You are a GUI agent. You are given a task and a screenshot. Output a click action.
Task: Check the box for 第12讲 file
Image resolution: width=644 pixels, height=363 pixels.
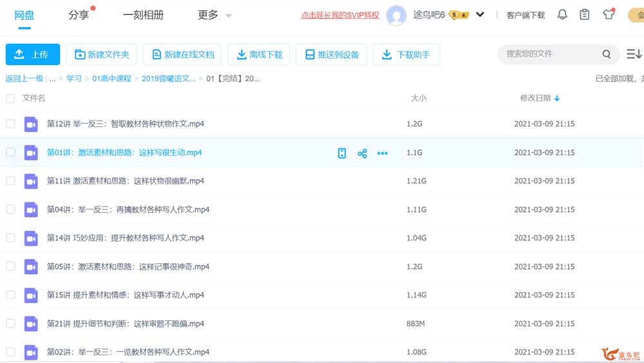[x=10, y=124]
